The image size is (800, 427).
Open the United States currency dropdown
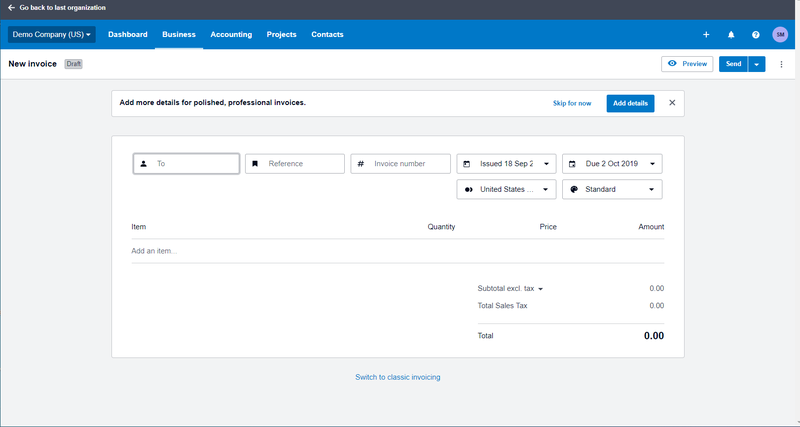tap(506, 189)
